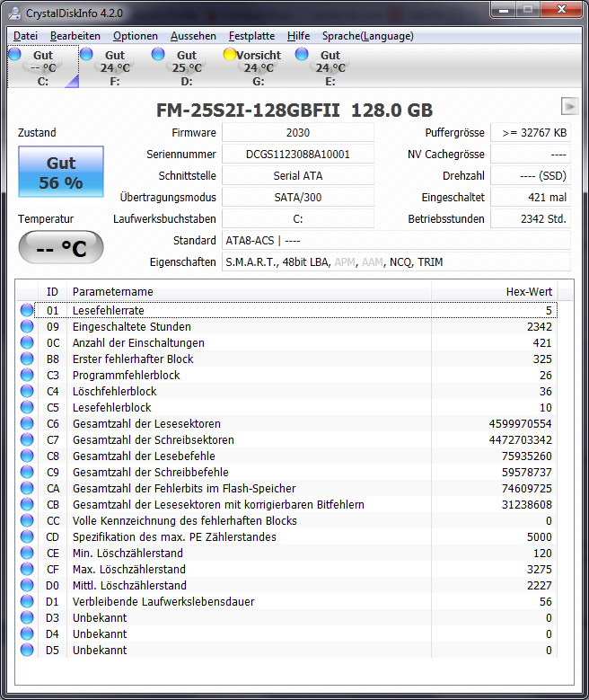Select the Gesamtzahl der Lesebefehle row
The width and height of the screenshot is (589, 700).
[286, 456]
